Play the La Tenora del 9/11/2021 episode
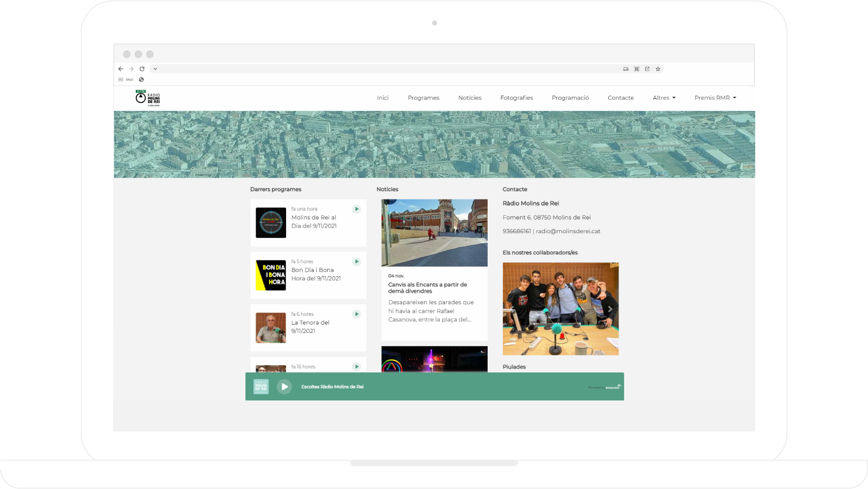Viewport: 868px width, 489px height. pyautogui.click(x=356, y=314)
